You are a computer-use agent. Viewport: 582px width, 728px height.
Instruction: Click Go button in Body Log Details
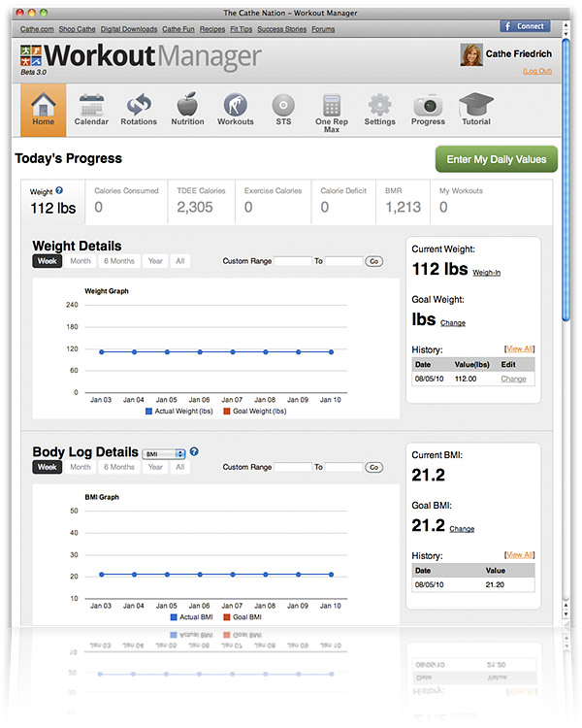374,468
